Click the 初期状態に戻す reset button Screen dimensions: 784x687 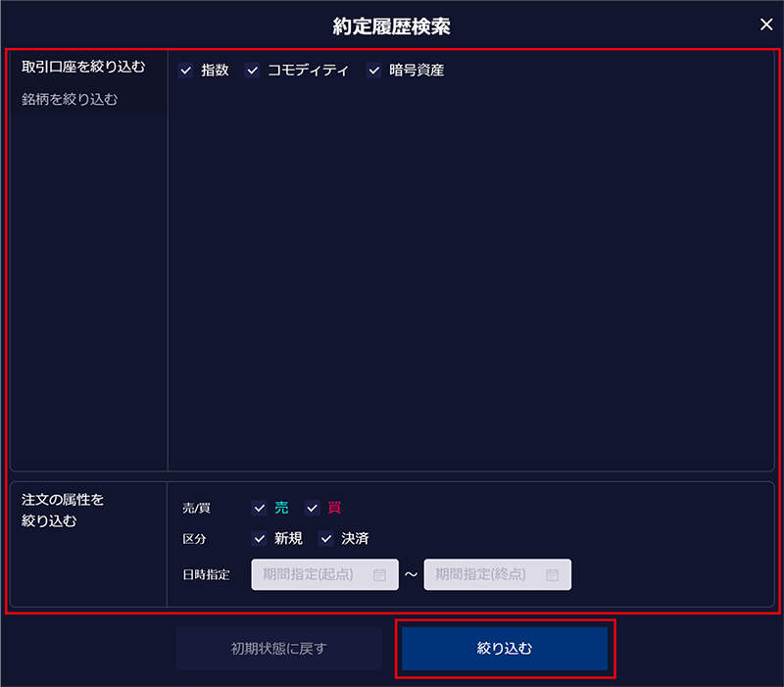click(x=279, y=649)
